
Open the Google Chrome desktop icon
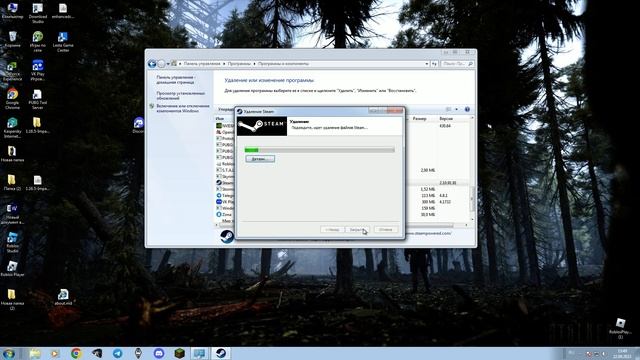coord(12,99)
